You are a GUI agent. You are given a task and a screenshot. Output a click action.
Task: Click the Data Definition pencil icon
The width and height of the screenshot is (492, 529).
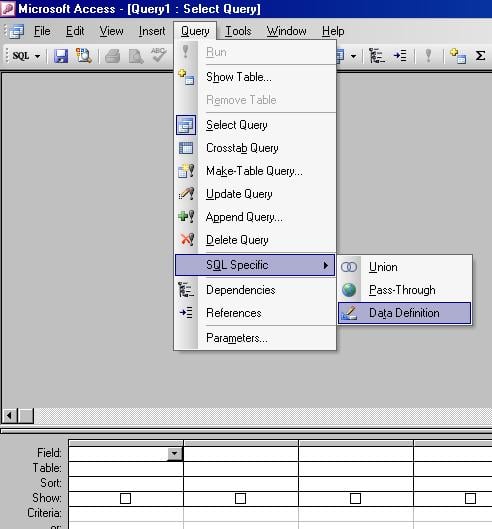(349, 313)
